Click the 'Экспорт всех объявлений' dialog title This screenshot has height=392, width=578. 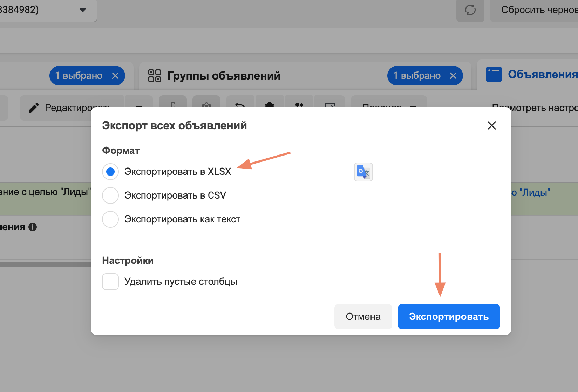click(x=175, y=125)
